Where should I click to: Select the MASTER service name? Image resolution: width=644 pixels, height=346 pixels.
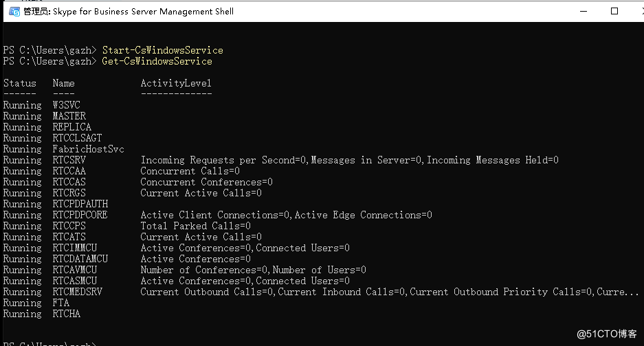69,116
